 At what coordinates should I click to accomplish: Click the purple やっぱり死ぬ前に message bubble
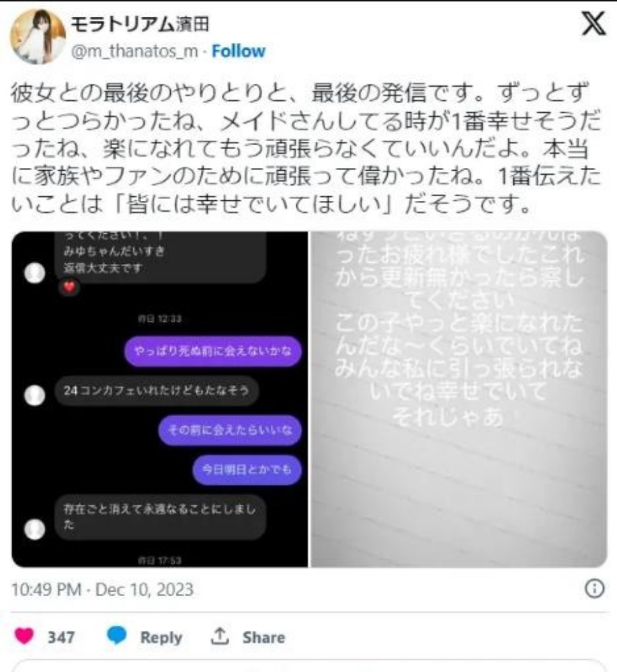coord(212,351)
